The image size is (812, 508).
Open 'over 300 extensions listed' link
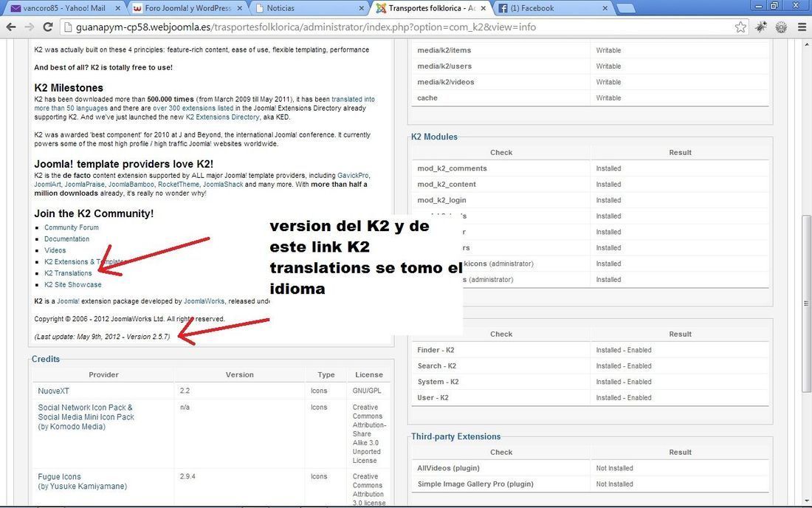click(x=193, y=109)
